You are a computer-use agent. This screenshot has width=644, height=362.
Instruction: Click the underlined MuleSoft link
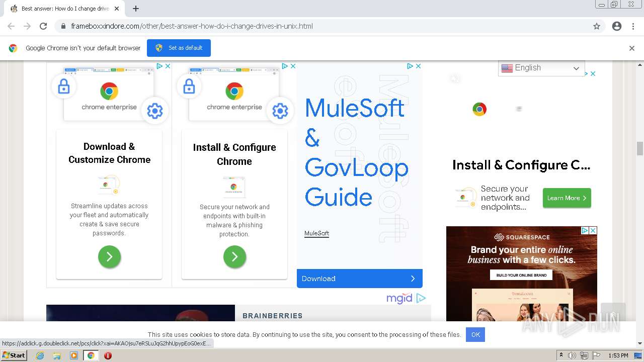(x=316, y=233)
